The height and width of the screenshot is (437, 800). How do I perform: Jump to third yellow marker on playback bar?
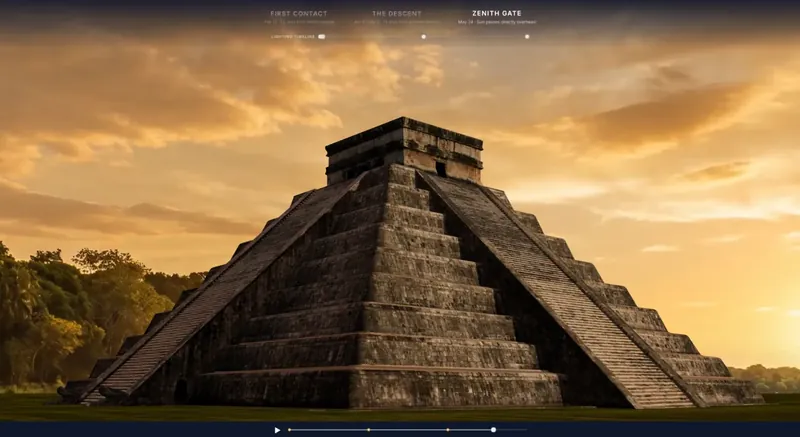[x=448, y=430]
